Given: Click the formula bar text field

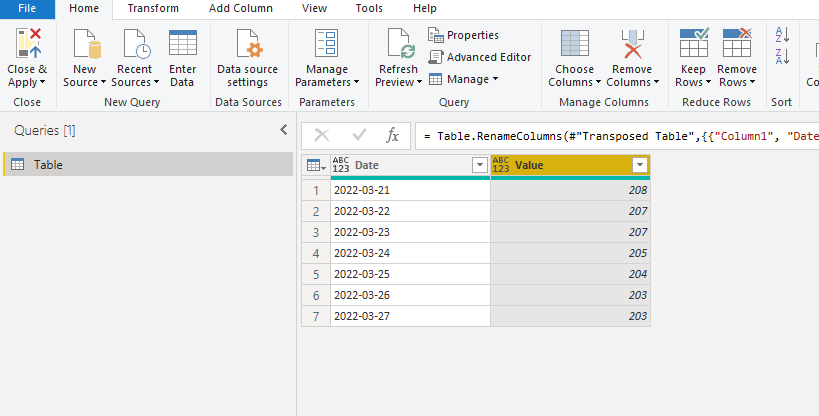Looking at the screenshot, I should (x=617, y=136).
